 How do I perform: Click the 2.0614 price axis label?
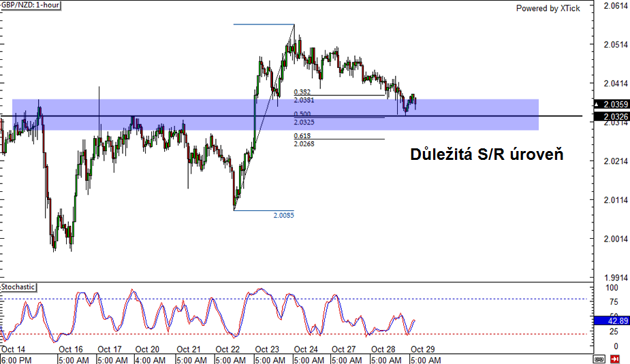click(616, 5)
